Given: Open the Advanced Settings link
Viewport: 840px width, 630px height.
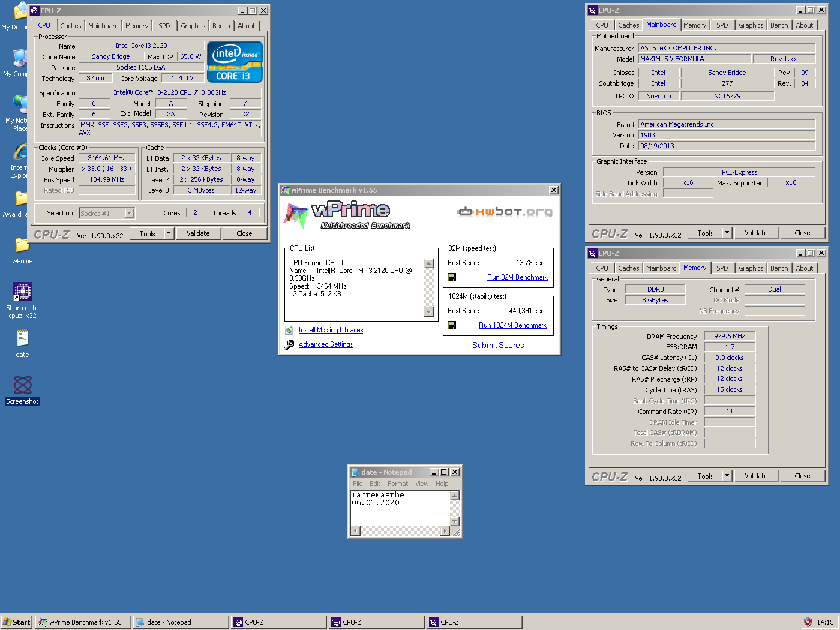Looking at the screenshot, I should [326, 344].
